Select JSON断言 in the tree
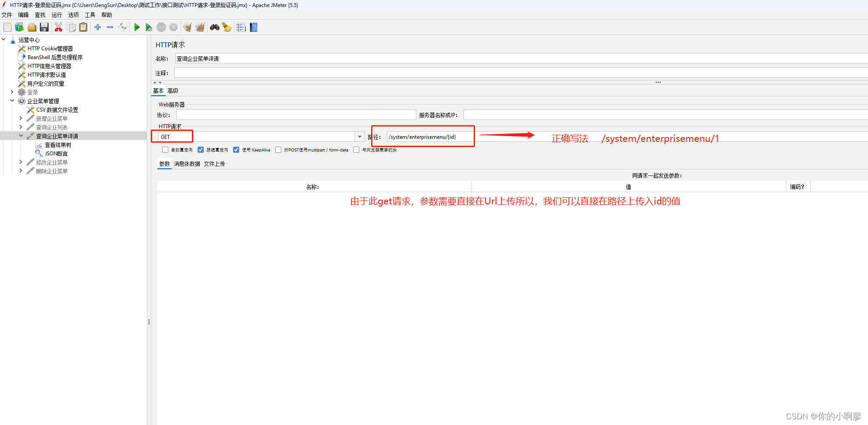This screenshot has width=868, height=425. (x=56, y=154)
